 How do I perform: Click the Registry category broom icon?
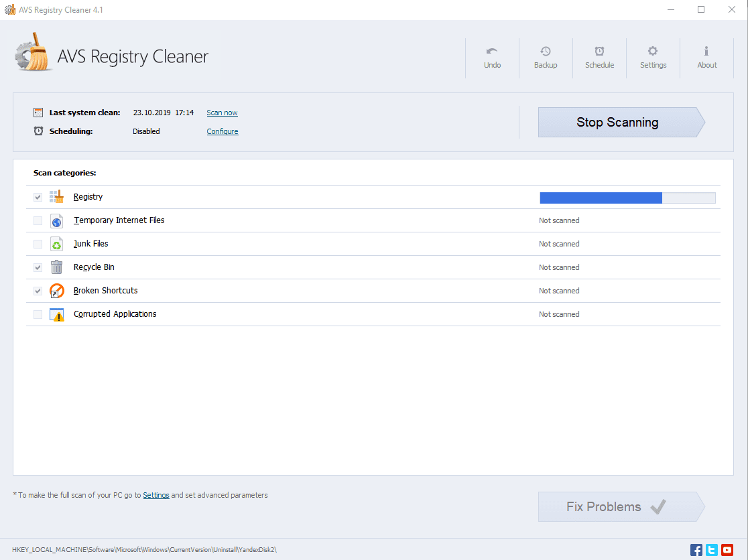pos(57,196)
